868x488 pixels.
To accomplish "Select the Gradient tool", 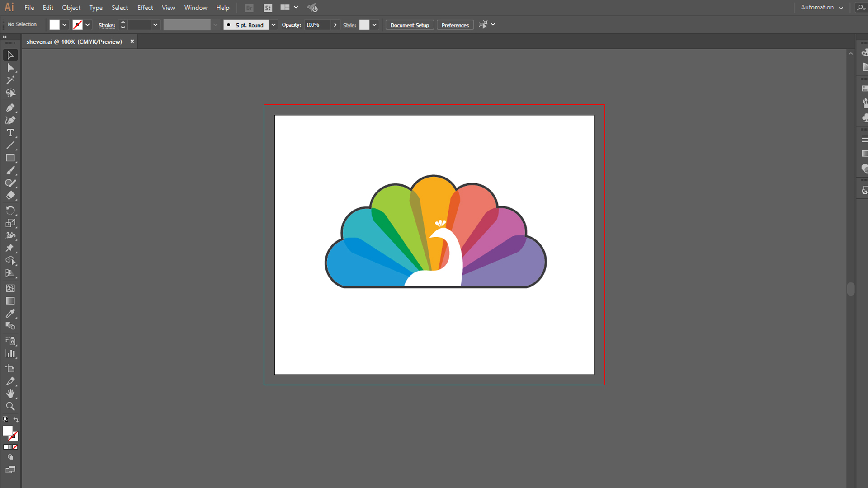I will click(x=10, y=301).
